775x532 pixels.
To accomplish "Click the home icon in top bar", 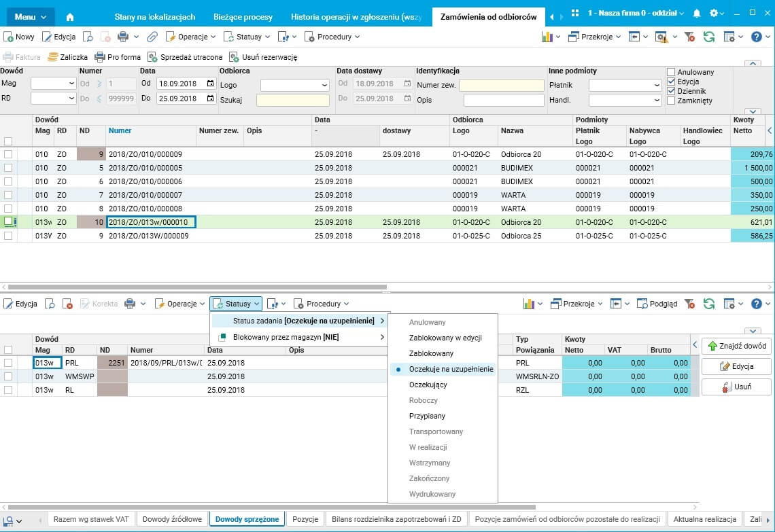I will tap(70, 17).
